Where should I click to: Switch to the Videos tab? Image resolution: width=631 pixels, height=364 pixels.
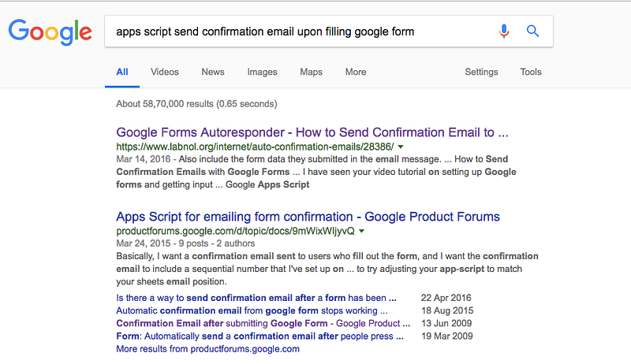tap(165, 72)
